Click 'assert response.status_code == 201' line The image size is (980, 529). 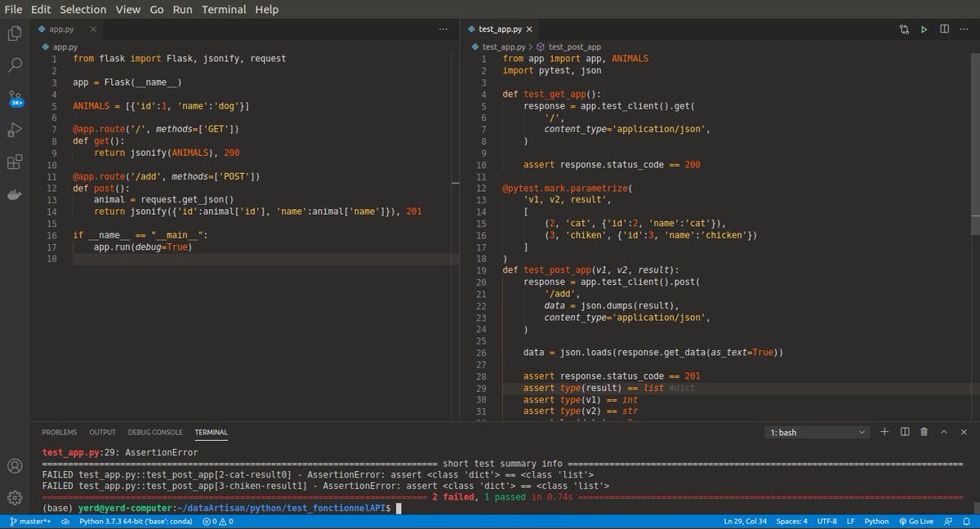(x=611, y=376)
